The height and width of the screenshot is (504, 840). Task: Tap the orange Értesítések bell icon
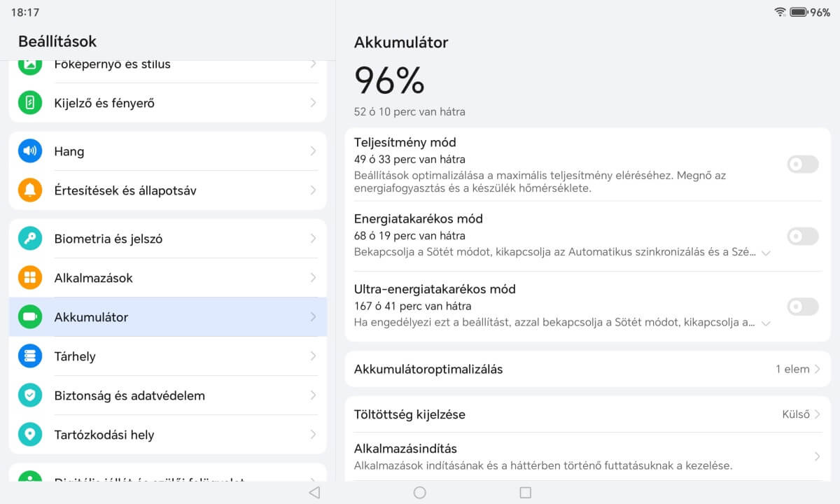click(x=30, y=190)
